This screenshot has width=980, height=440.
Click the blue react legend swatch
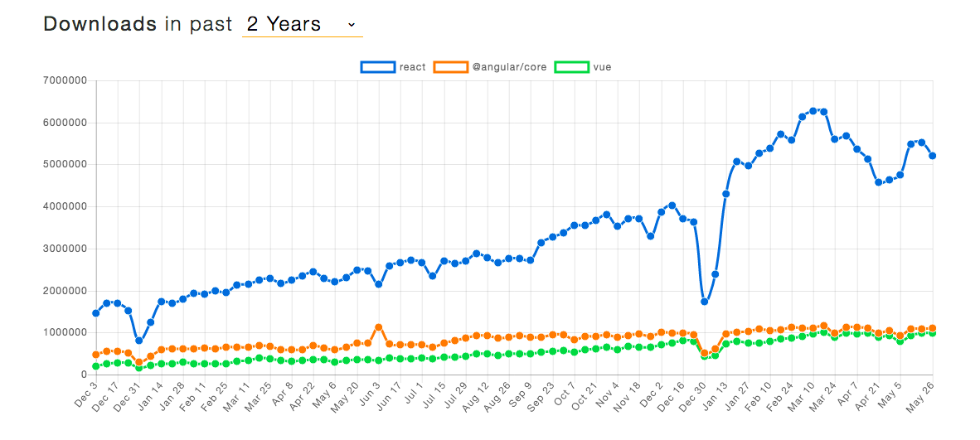coord(377,67)
